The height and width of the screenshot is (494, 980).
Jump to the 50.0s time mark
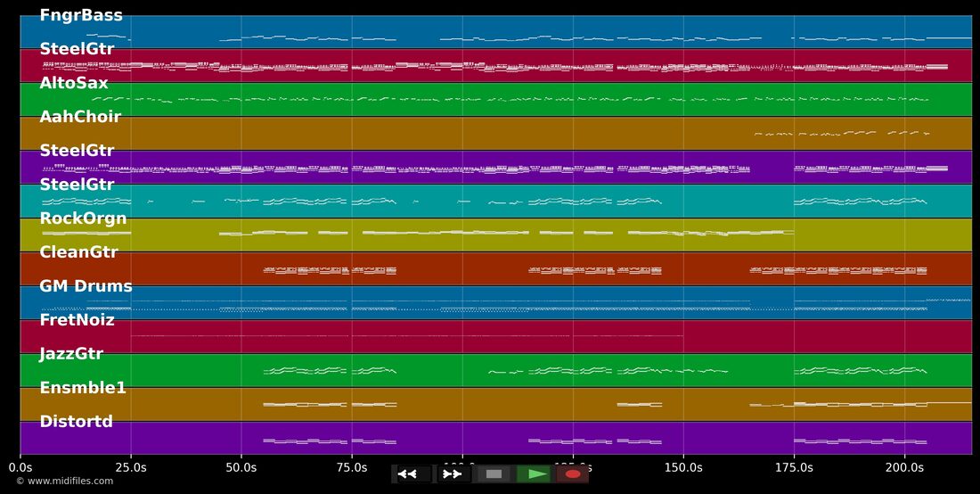(241, 467)
